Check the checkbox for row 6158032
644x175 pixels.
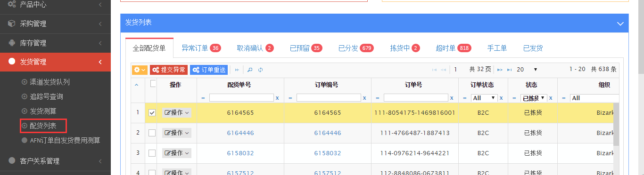coord(152,153)
